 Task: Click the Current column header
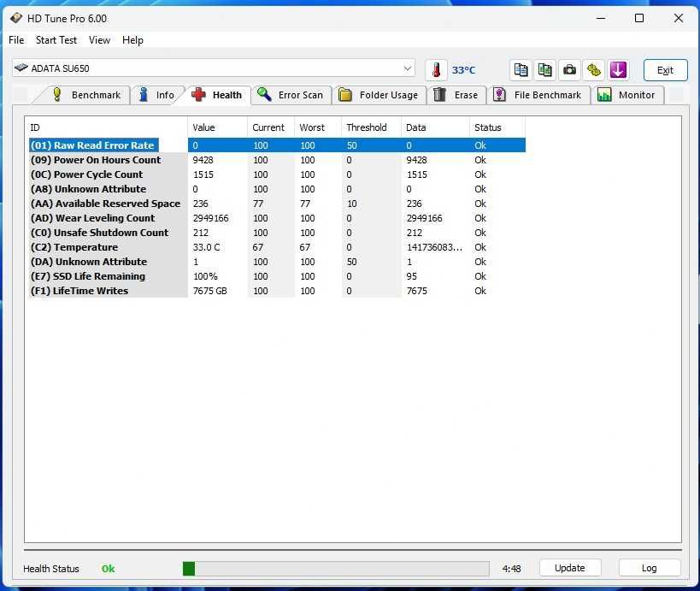(x=271, y=127)
